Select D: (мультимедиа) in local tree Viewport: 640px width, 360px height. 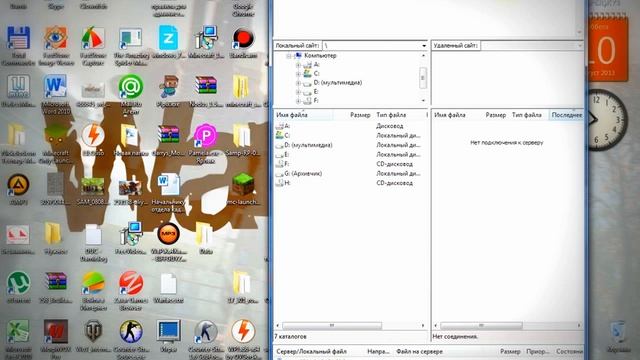(338, 82)
